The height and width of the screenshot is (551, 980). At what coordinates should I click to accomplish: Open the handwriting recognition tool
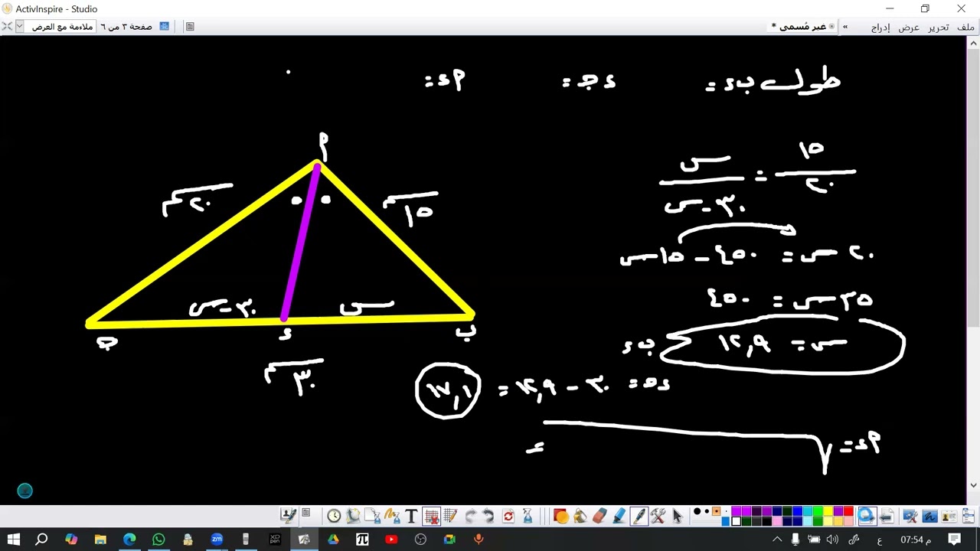(929, 516)
